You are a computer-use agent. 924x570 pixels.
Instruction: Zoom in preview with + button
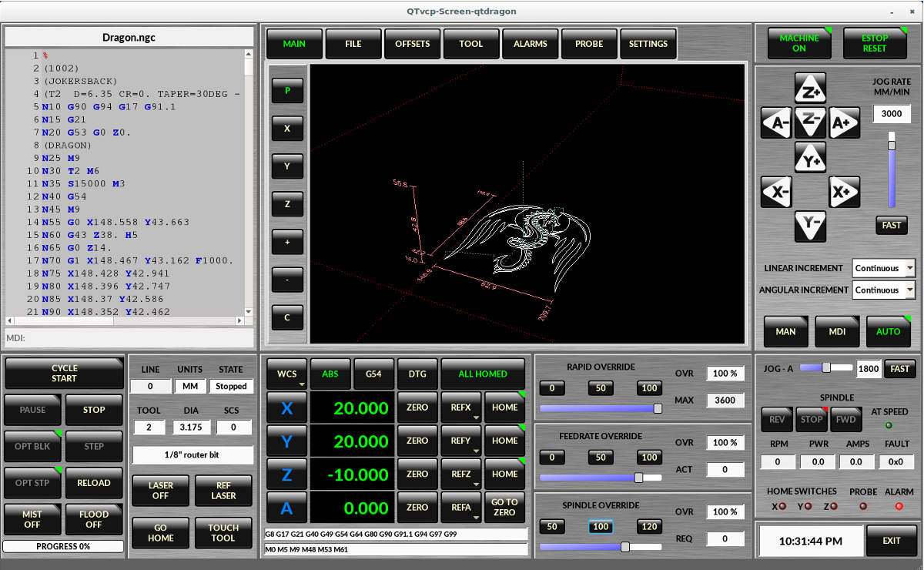tap(287, 242)
